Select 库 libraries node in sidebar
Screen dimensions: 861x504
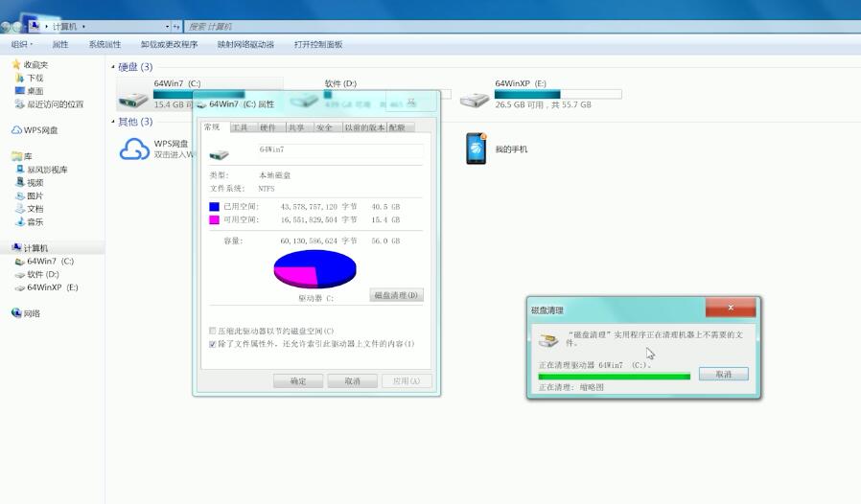point(22,156)
